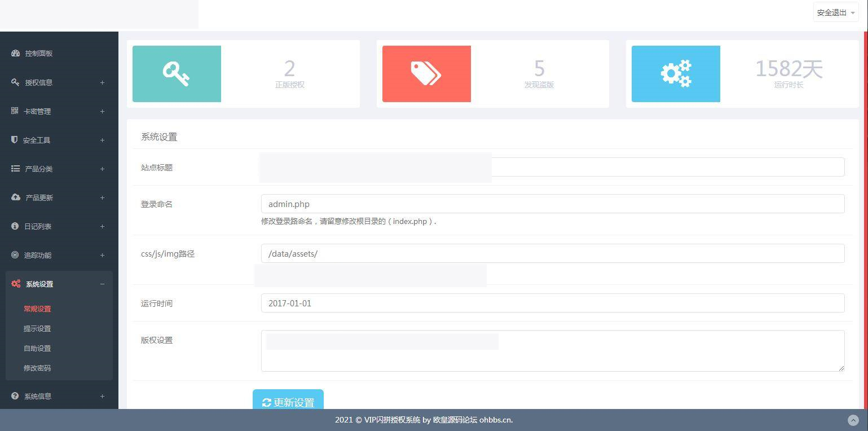Viewport: 868px width, 431px height.
Task: Click the key icon beside 授权信息
Action: click(x=15, y=82)
